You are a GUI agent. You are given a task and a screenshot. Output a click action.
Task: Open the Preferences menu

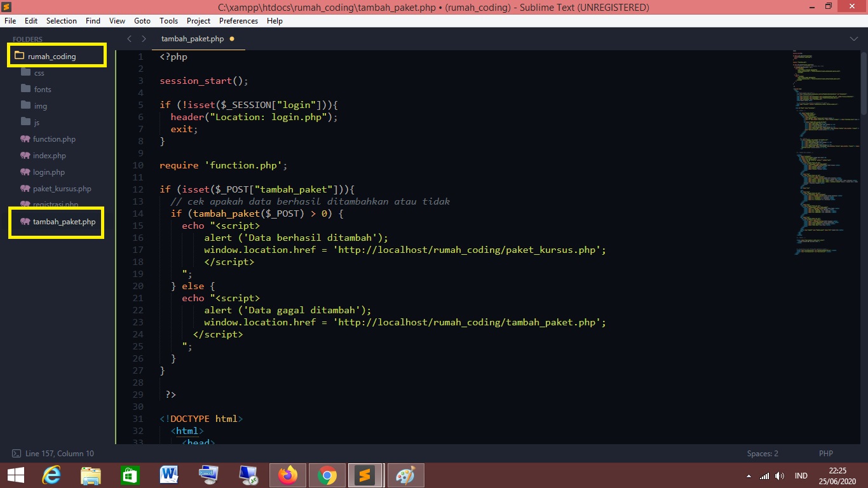238,21
